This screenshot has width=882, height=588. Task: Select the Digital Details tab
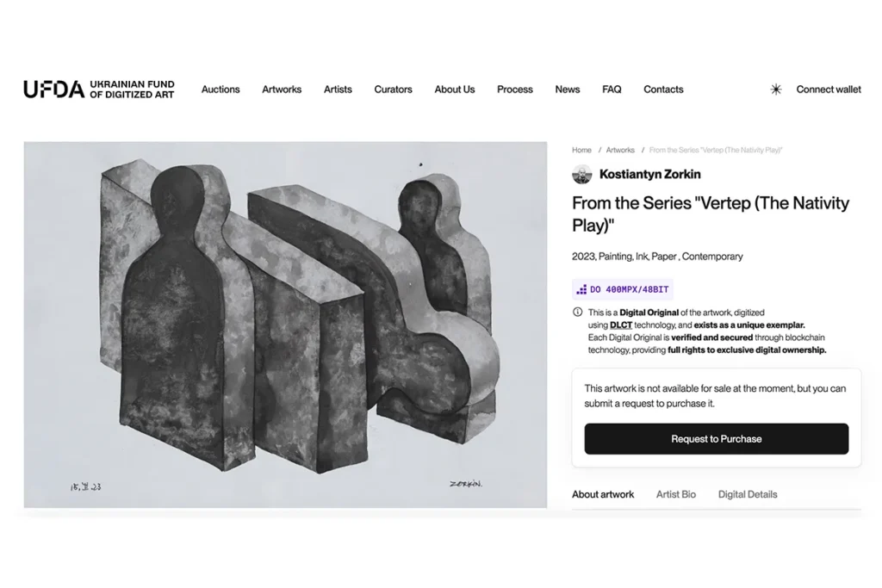coord(748,494)
